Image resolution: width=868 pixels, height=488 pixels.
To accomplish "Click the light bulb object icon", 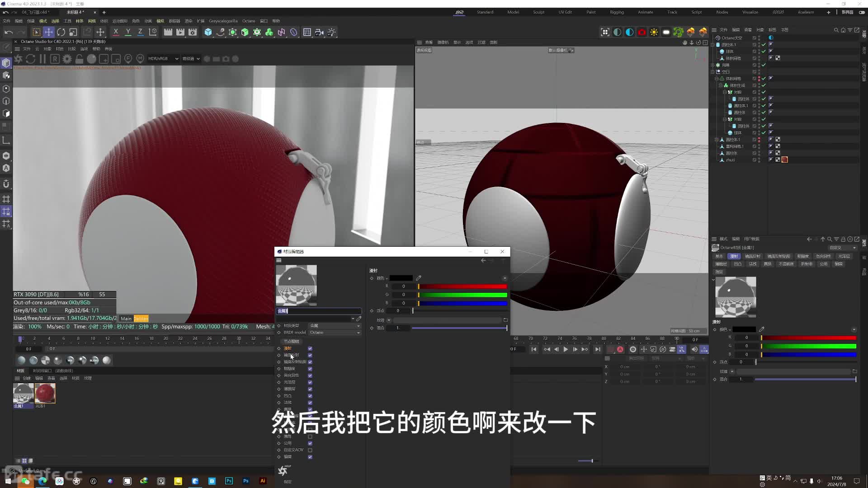I will 331,32.
